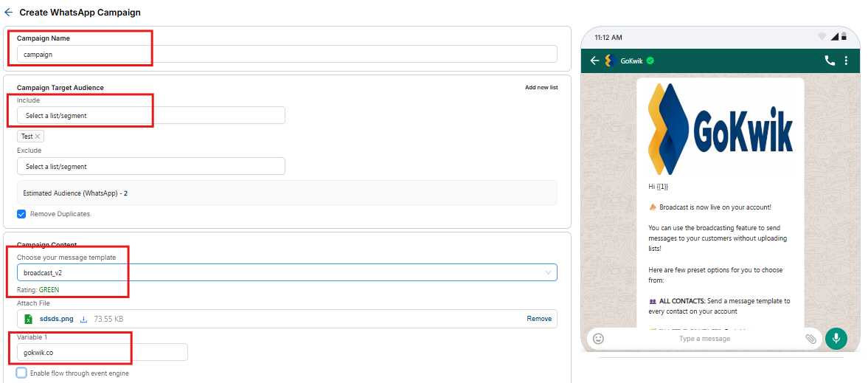This screenshot has width=868, height=383.
Task: Click the Estimated Audience (WhatsApp) text
Action: pyautogui.click(x=76, y=193)
